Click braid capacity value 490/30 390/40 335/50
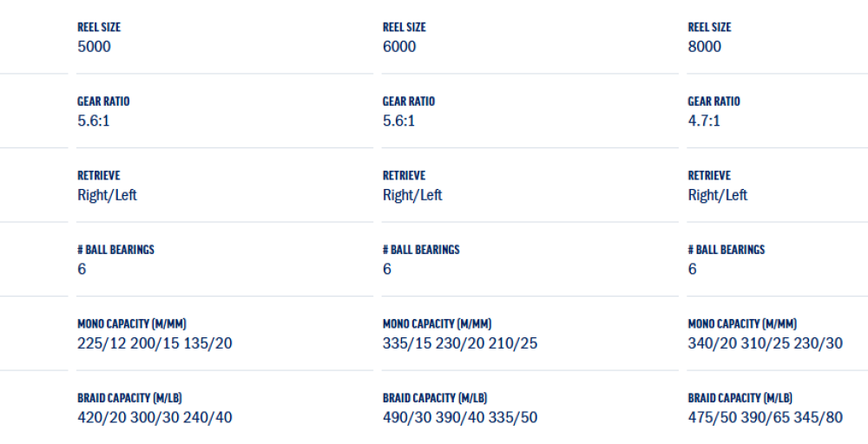 point(460,417)
